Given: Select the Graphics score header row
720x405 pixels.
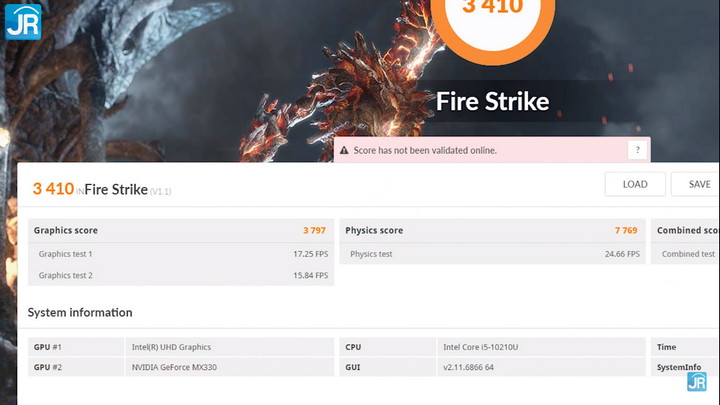Looking at the screenshot, I should pyautogui.click(x=181, y=231).
